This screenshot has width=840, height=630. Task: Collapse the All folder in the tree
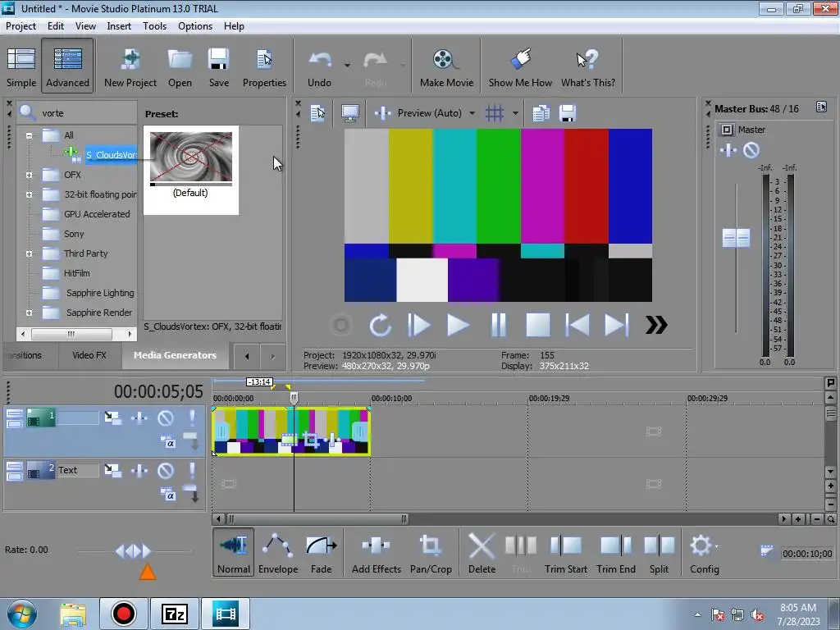coord(29,135)
